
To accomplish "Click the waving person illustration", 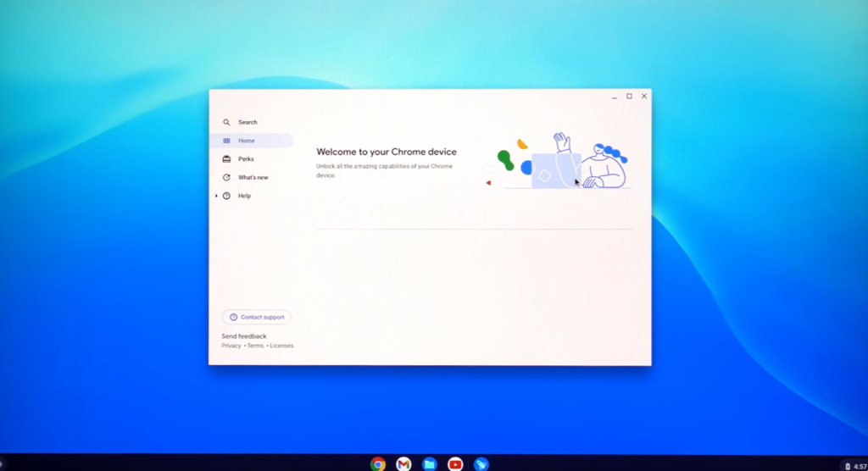I will [x=556, y=161].
